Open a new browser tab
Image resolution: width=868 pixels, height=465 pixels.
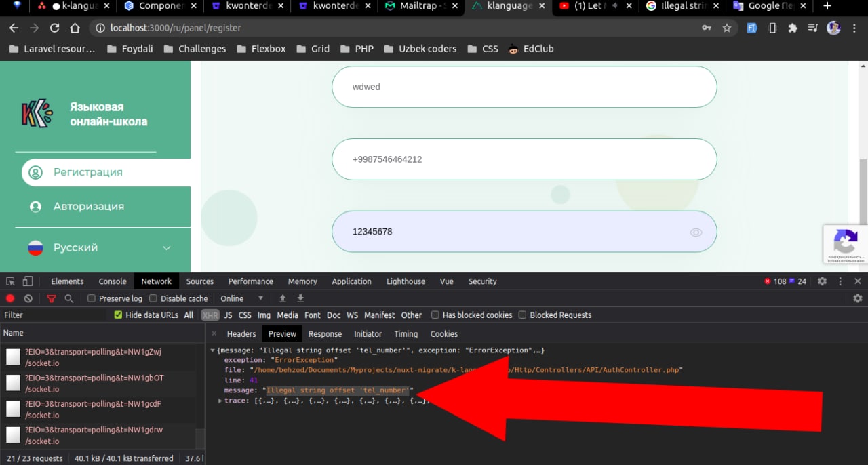coord(827,6)
